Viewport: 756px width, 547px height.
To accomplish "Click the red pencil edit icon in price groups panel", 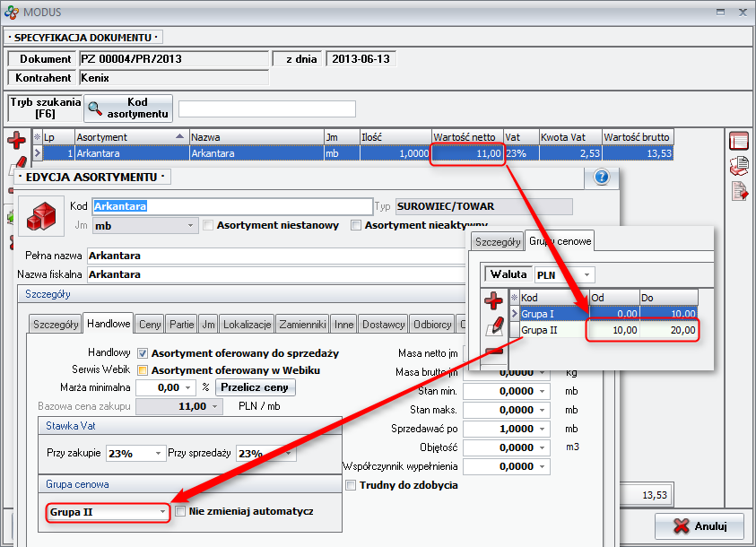I will point(493,327).
